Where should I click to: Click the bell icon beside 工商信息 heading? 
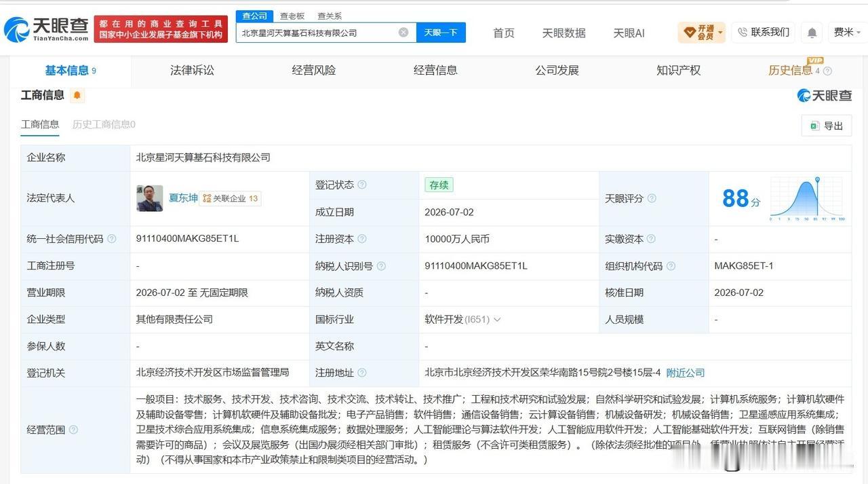(x=77, y=95)
